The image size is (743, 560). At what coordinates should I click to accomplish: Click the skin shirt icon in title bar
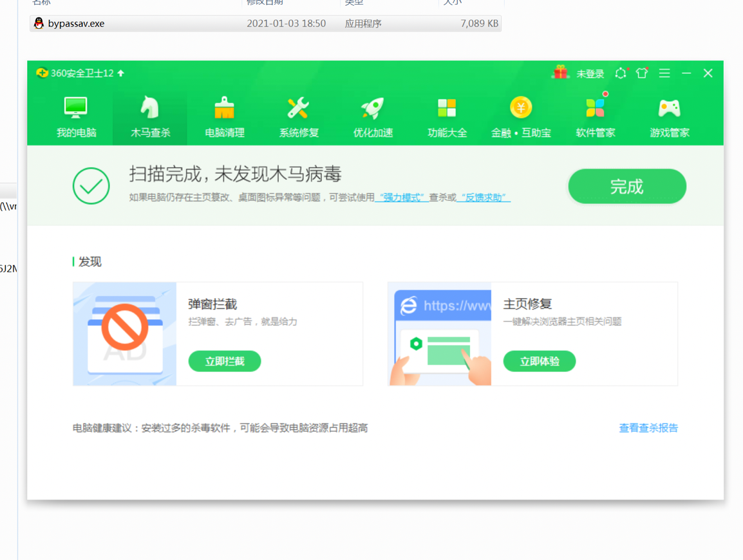[642, 73]
